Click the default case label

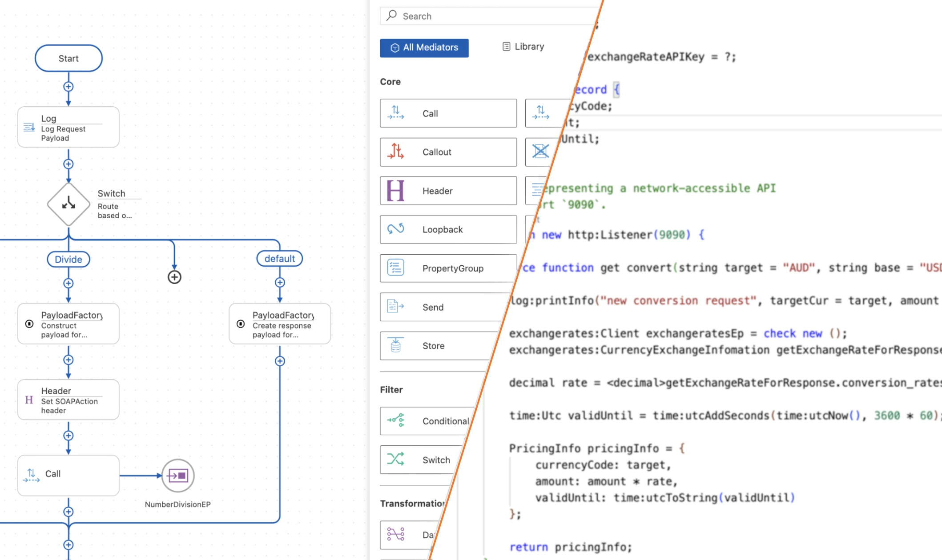click(280, 259)
